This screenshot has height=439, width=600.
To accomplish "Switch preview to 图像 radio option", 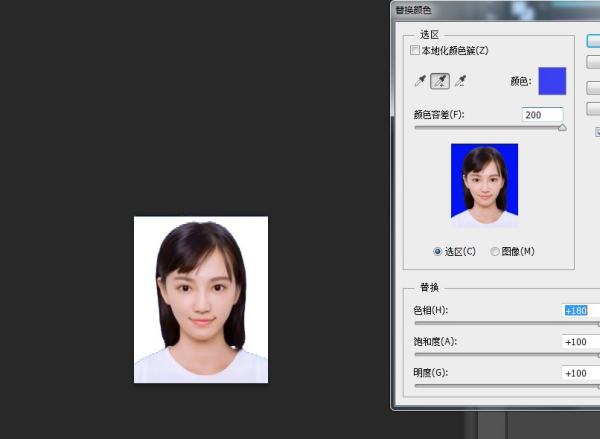I will pos(496,251).
